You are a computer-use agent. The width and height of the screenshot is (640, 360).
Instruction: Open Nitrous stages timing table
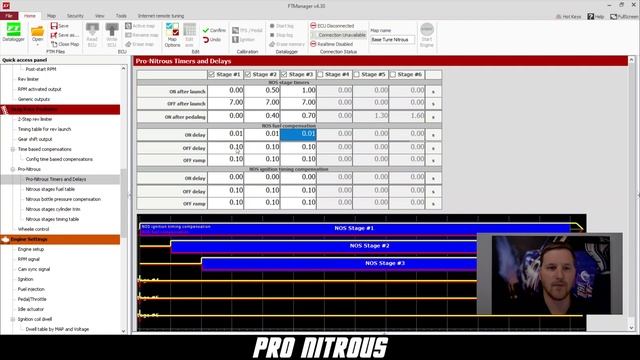[52, 220]
